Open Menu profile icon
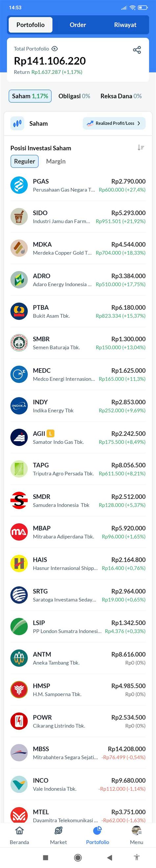This screenshot has height=868, width=156. pyautogui.click(x=136, y=831)
